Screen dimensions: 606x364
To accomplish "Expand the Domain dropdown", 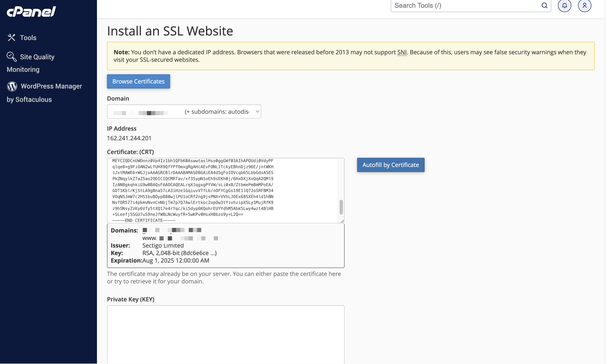I will click(x=184, y=112).
